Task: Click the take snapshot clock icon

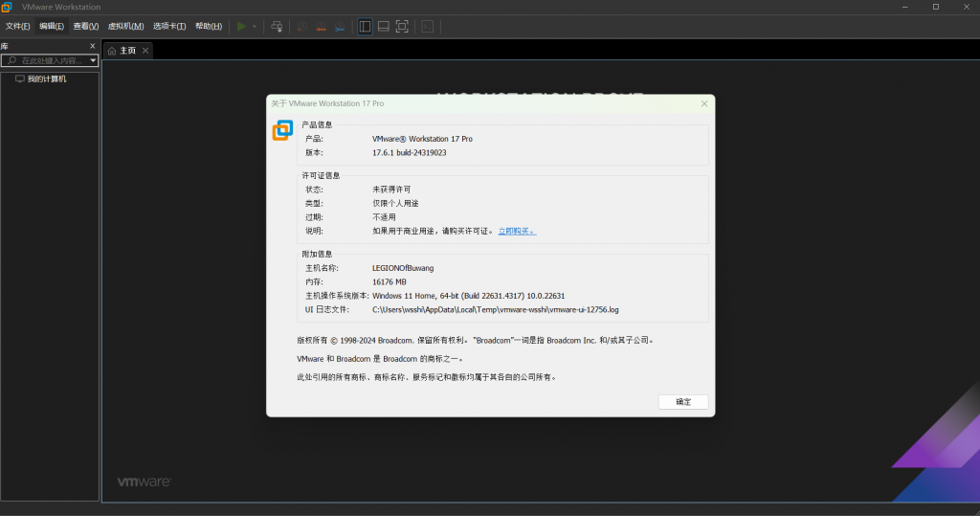Action: pyautogui.click(x=301, y=26)
